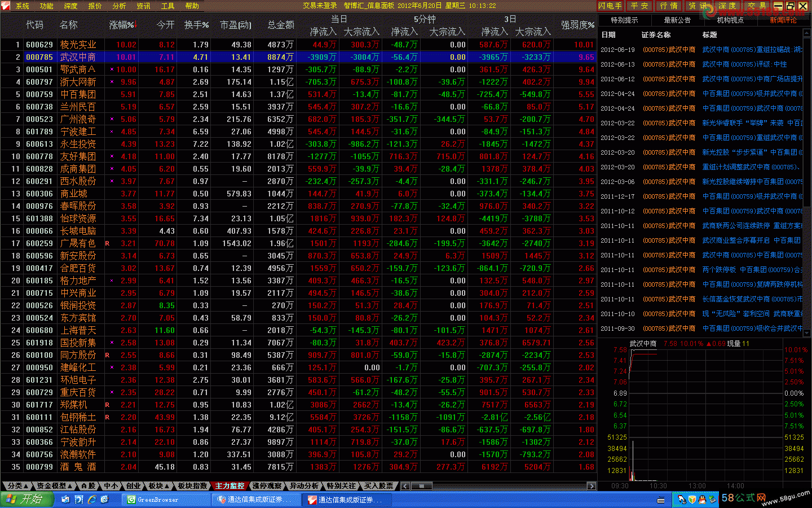Click the horizontal scrollbar thumb under table

click(421, 486)
